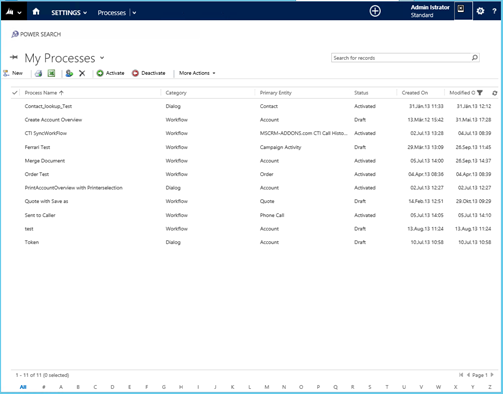Click the help question mark icon
503x394 pixels.
494,11
